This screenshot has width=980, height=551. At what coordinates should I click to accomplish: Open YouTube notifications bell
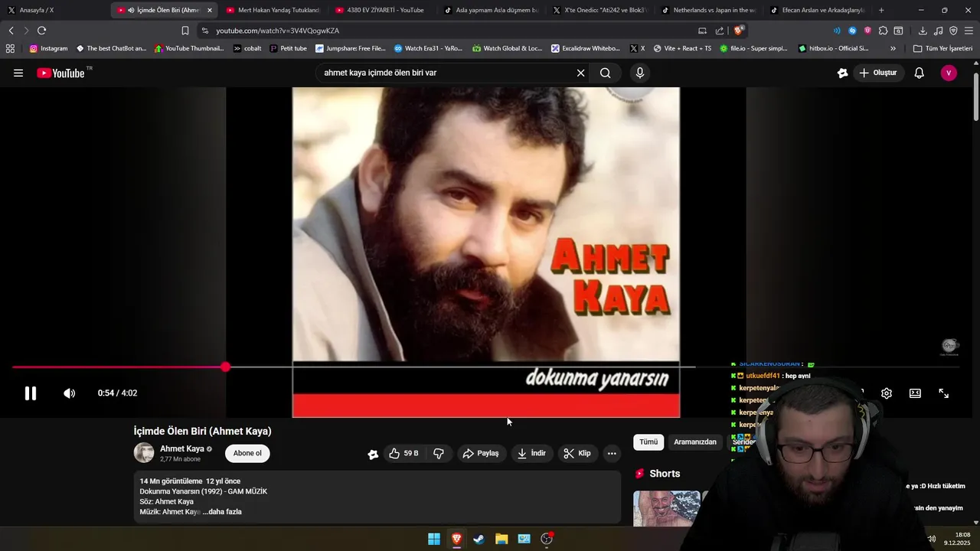(920, 73)
